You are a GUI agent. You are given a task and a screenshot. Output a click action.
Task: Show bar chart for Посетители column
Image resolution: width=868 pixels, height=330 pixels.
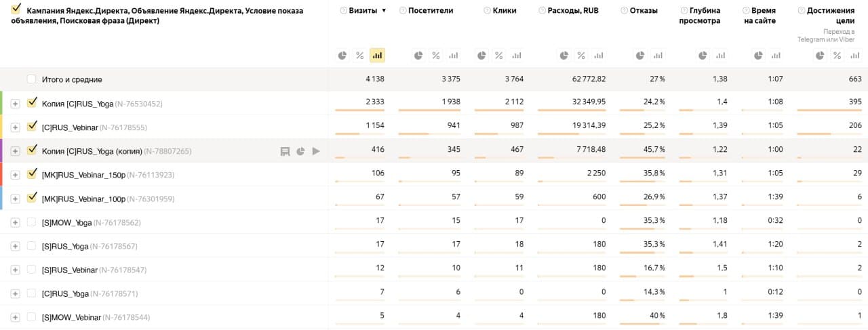coord(454,56)
